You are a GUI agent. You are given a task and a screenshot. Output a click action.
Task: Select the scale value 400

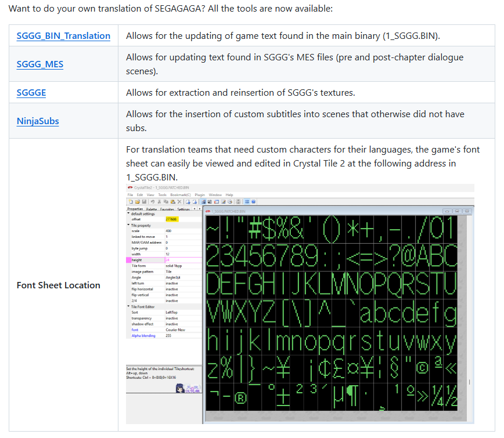pyautogui.click(x=168, y=231)
